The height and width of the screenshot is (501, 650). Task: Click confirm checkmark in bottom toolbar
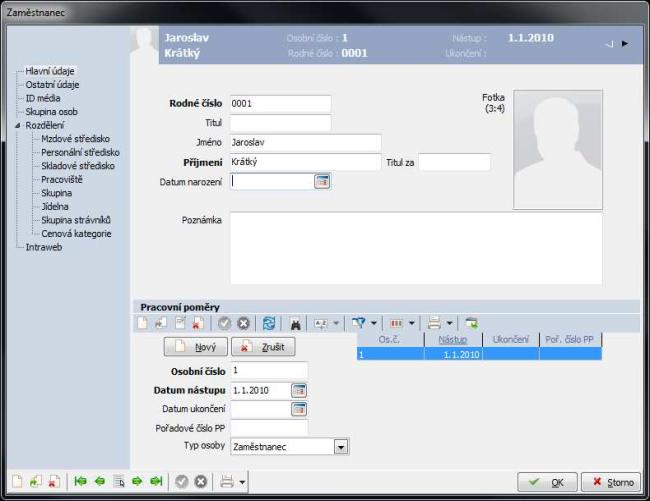[x=182, y=482]
